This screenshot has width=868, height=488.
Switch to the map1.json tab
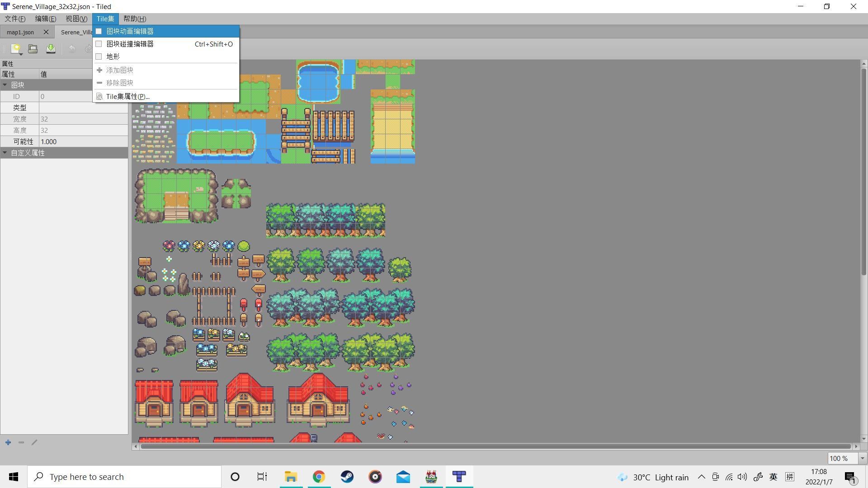[20, 32]
